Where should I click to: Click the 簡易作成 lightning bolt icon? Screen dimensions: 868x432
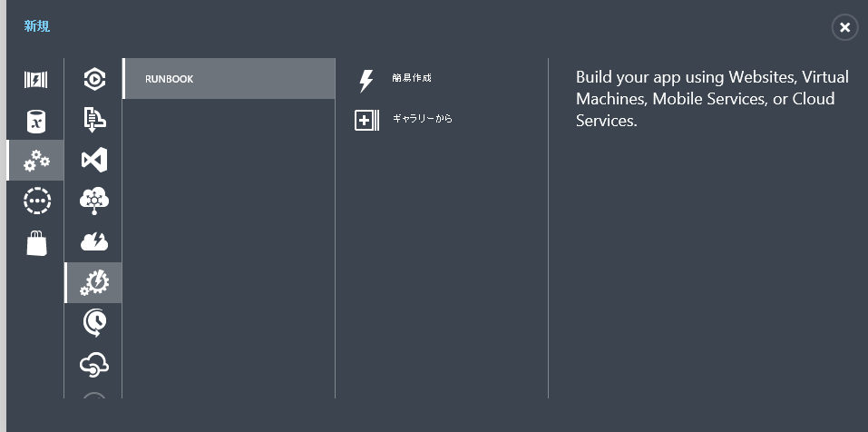point(366,80)
